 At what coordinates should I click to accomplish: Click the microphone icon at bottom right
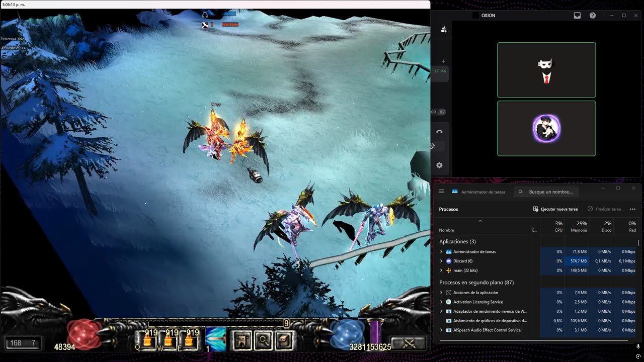[638, 347]
